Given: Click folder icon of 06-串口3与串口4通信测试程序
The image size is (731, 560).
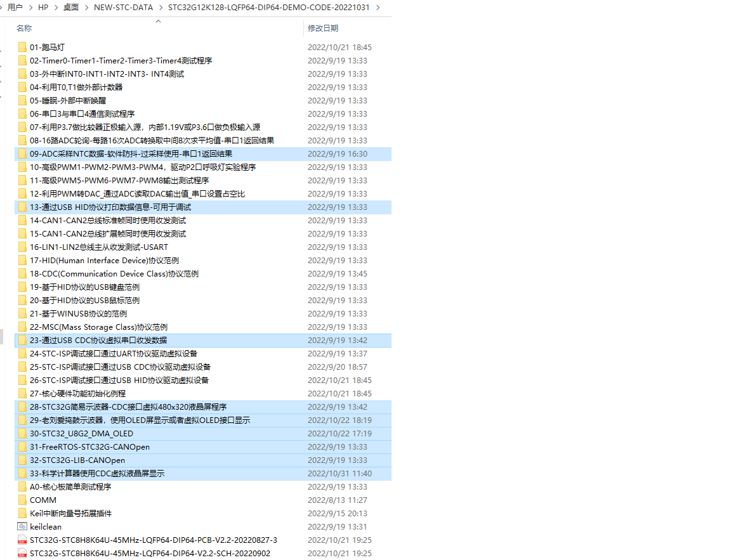Looking at the screenshot, I should tap(22, 114).
